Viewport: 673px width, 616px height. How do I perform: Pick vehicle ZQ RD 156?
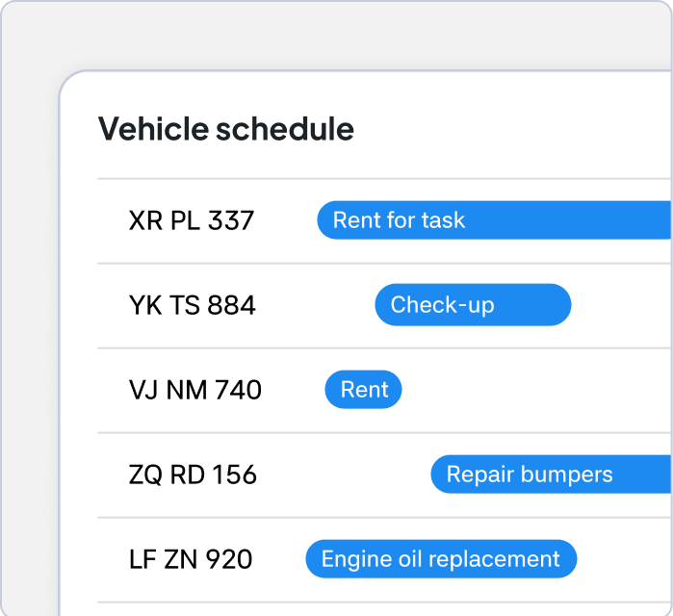point(193,475)
